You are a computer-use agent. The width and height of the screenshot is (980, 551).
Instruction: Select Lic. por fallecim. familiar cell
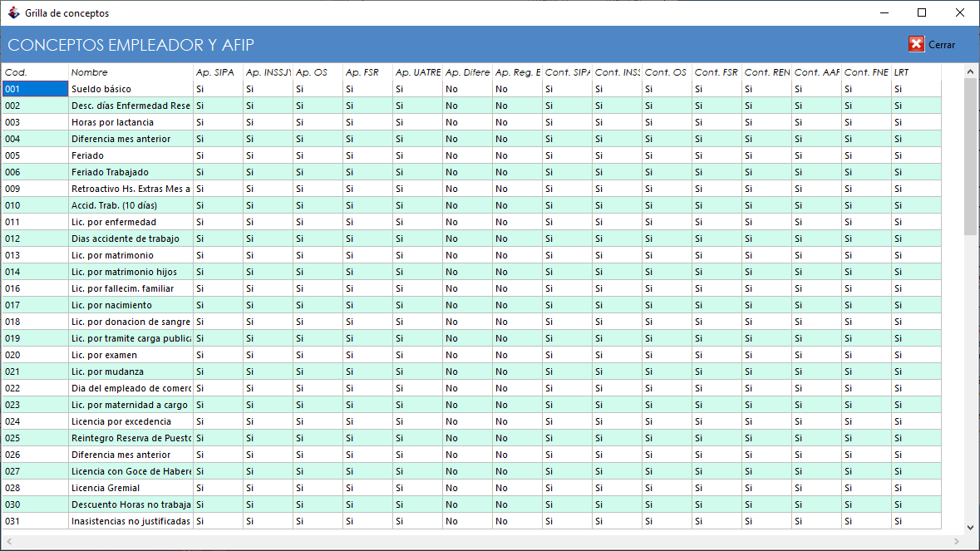[131, 288]
